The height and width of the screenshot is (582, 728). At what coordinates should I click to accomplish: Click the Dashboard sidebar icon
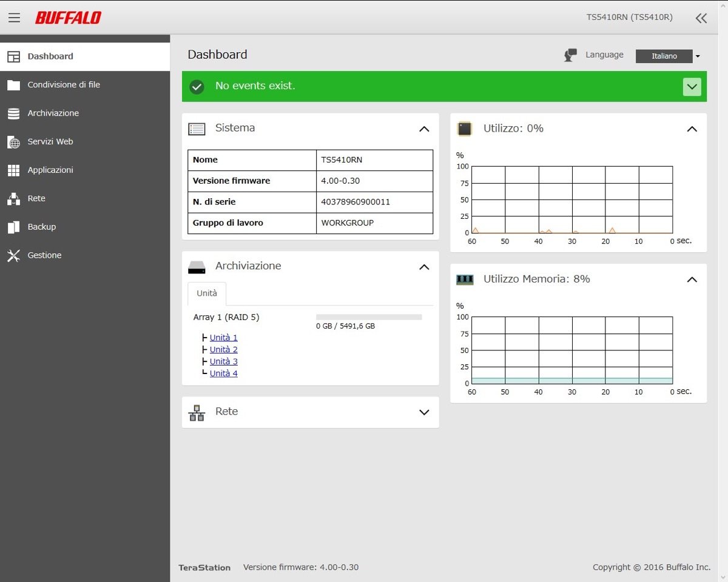pyautogui.click(x=14, y=56)
